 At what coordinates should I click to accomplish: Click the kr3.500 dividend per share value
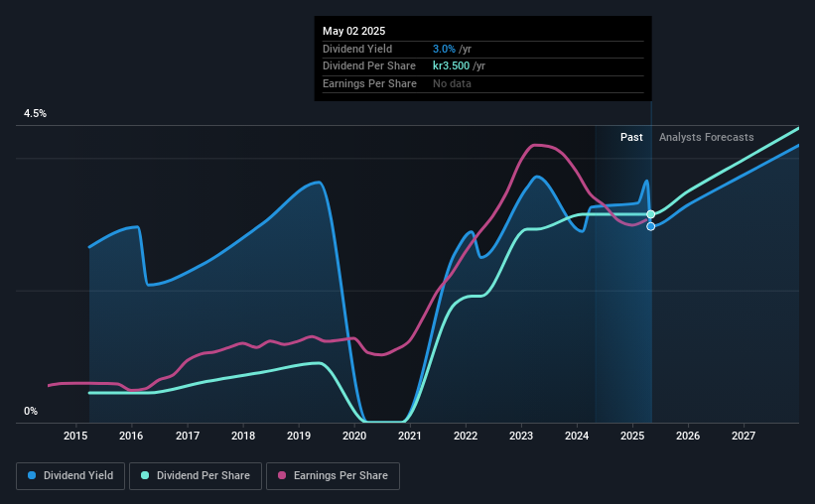point(451,66)
